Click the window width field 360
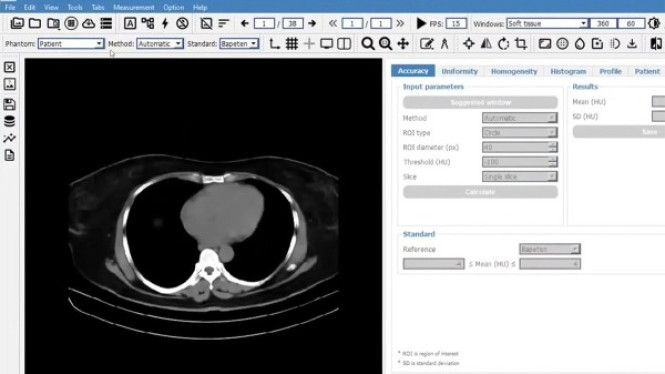This screenshot has width=665, height=374. [603, 23]
